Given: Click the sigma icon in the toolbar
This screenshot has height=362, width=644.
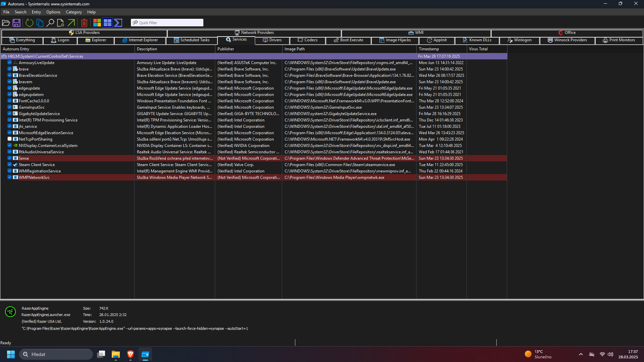Looking at the screenshot, I should [118, 23].
